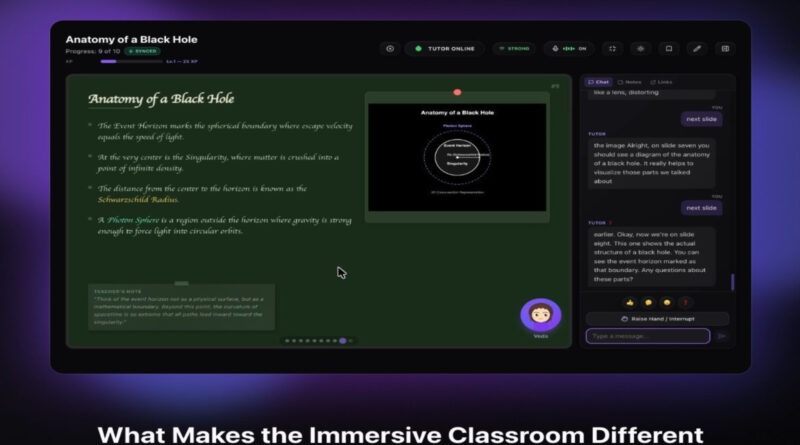Click the Teacher's Note card handle
Viewport: 800px width, 445px height.
[181, 283]
